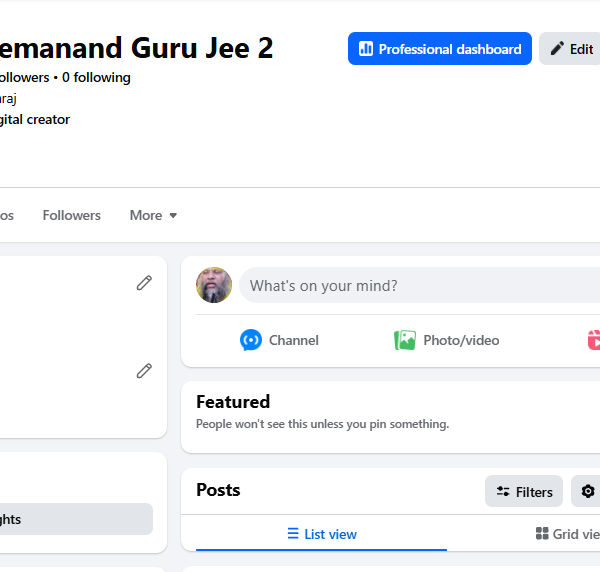Expand the More dropdown menu
This screenshot has width=600, height=572.
click(x=153, y=215)
